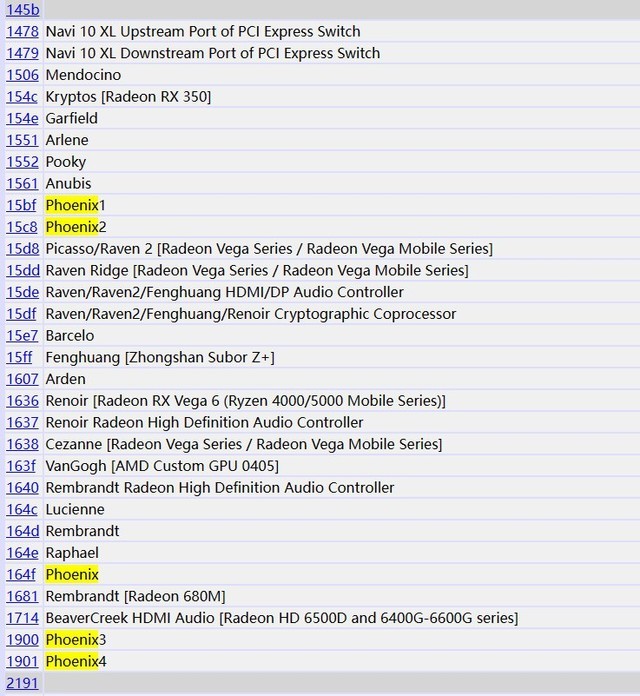The height and width of the screenshot is (696, 640).
Task: Open device ID link 2191
Action: [x=22, y=684]
